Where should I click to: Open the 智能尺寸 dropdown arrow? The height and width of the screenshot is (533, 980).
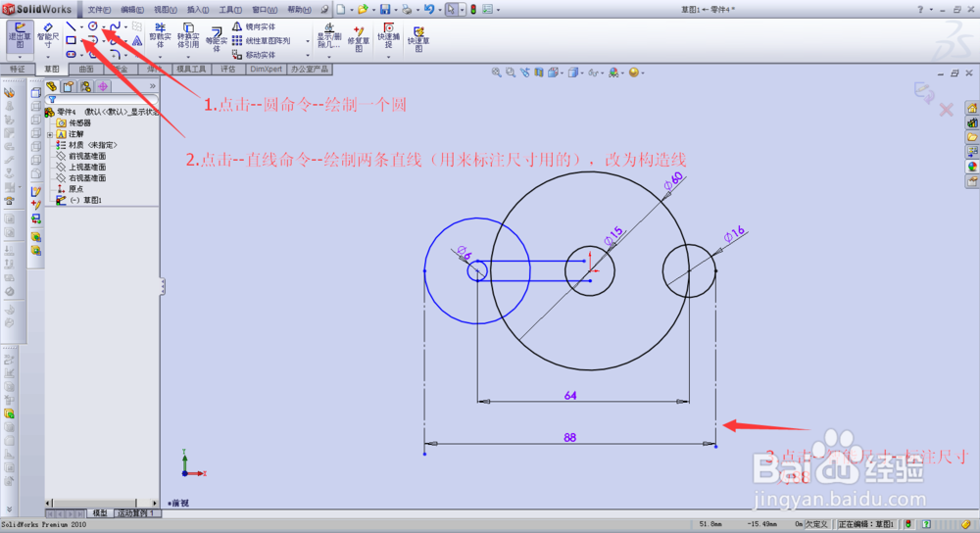tap(47, 57)
